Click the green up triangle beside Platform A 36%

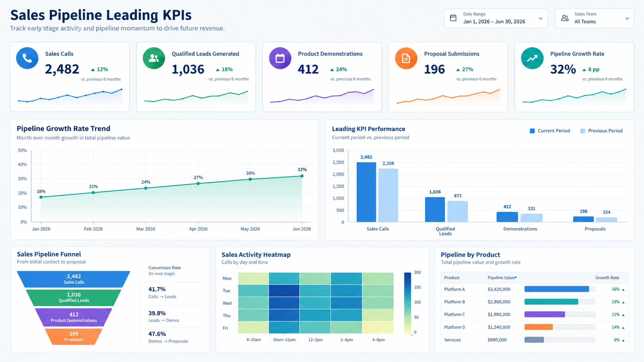click(623, 290)
